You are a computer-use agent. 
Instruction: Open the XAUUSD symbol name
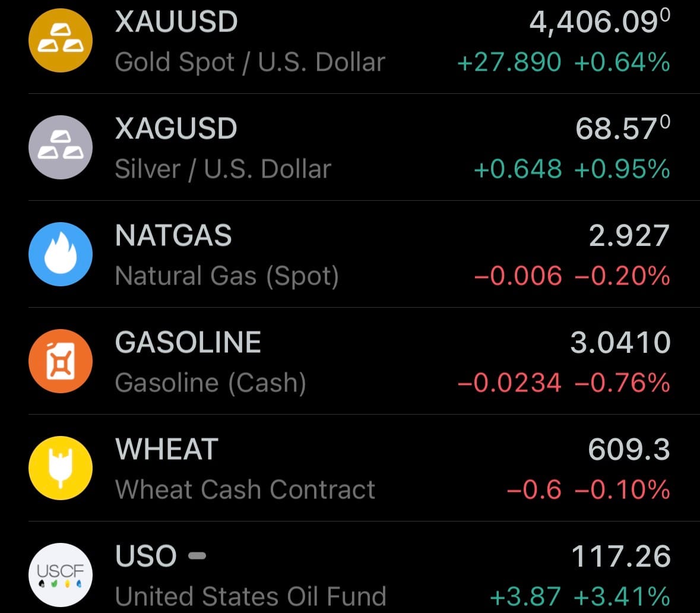point(176,22)
